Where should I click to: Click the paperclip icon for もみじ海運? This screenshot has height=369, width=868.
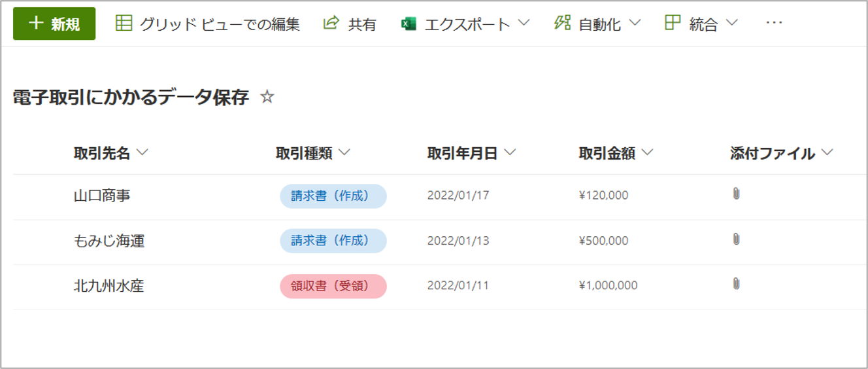(x=736, y=239)
